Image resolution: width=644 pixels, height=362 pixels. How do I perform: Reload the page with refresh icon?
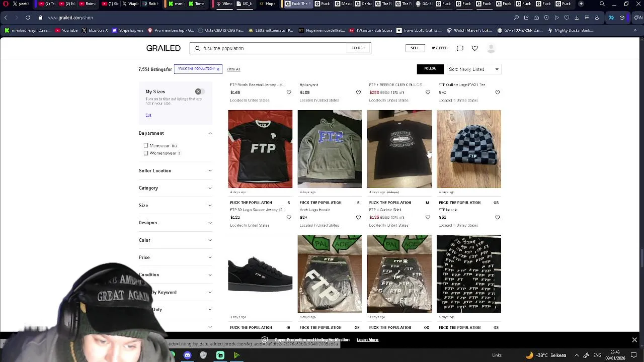click(28, 18)
